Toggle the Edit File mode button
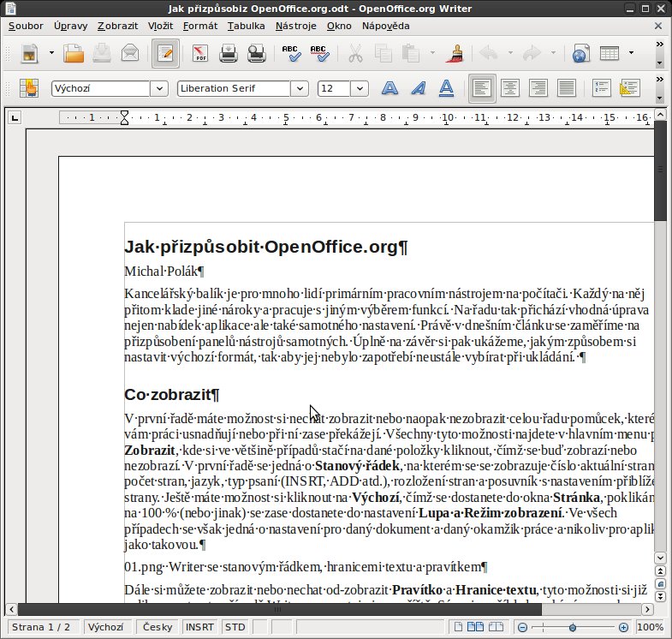This screenshot has height=639, width=672. [x=165, y=53]
